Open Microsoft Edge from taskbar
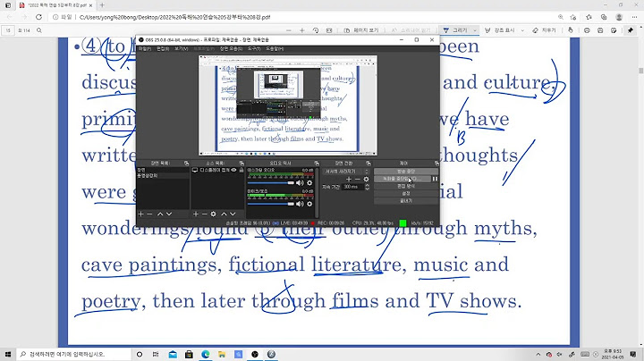Viewport: 644px width, 361px height. pos(206,354)
